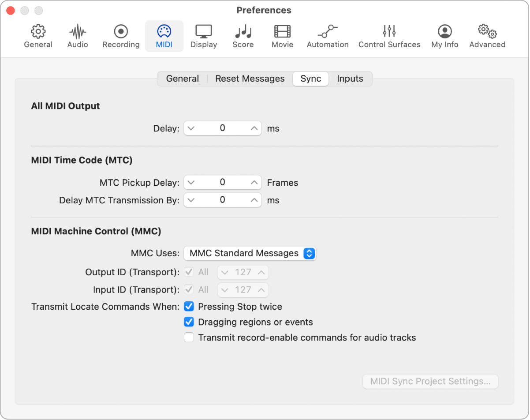Screen dimensions: 530x420
Task: Open the MMC Uses dropdown menu
Action: point(250,253)
